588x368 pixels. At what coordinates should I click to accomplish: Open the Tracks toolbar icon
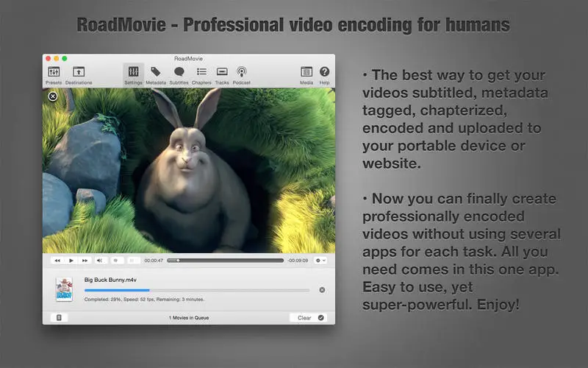pos(222,75)
